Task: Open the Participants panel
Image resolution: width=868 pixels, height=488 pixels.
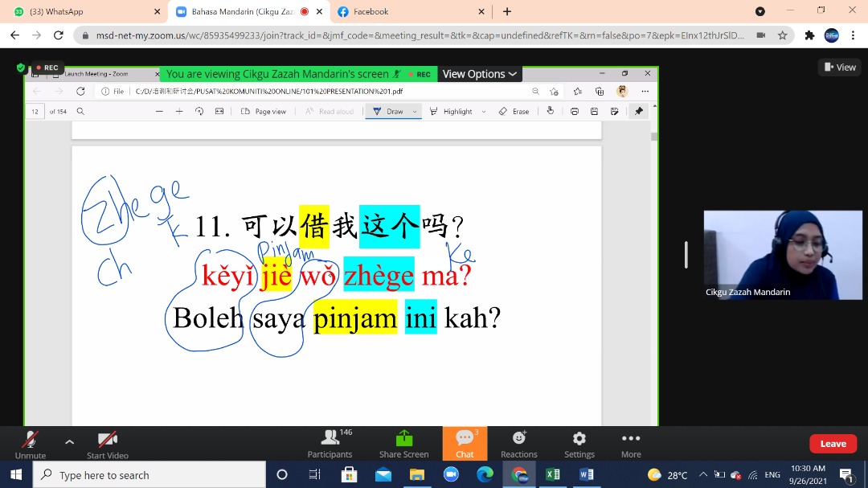Action: pos(330,442)
